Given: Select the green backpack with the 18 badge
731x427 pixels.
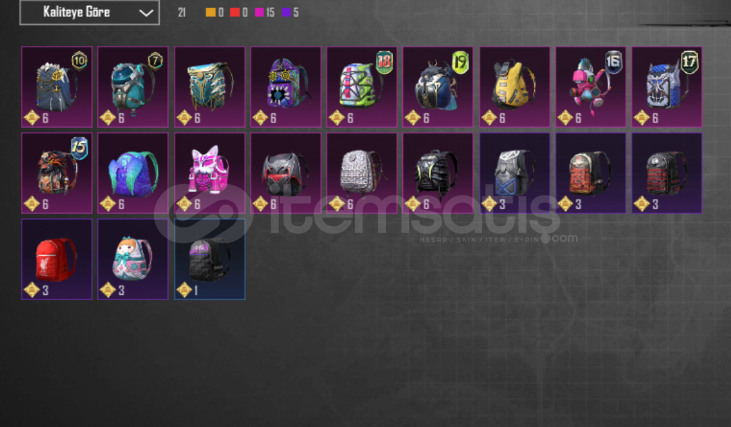Looking at the screenshot, I should pos(362,87).
